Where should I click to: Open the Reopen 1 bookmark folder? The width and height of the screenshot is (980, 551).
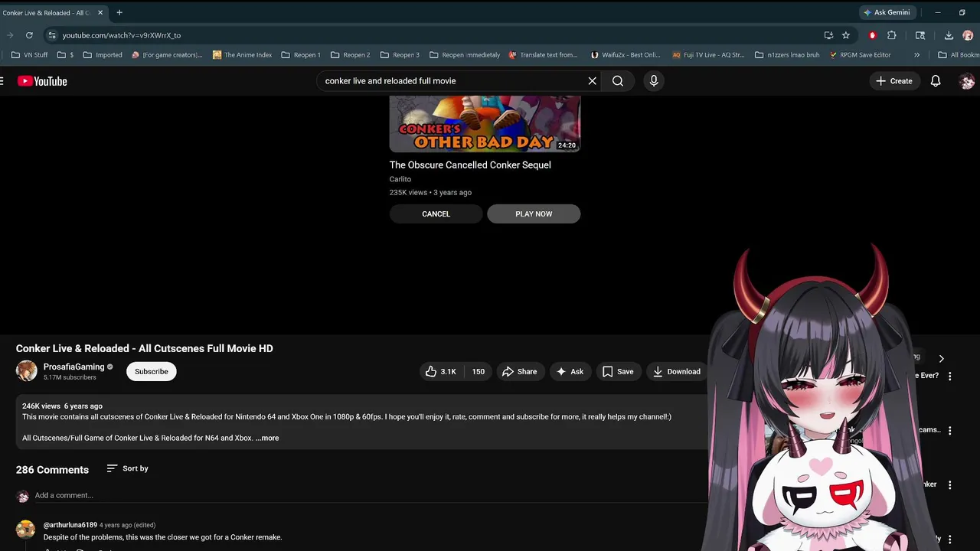[x=301, y=55]
